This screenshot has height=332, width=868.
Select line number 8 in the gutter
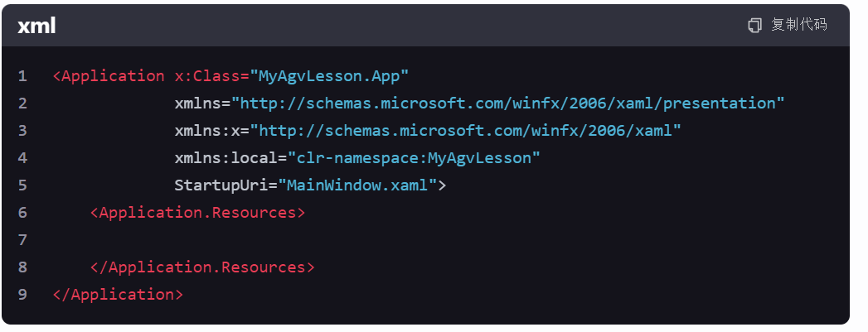click(22, 267)
